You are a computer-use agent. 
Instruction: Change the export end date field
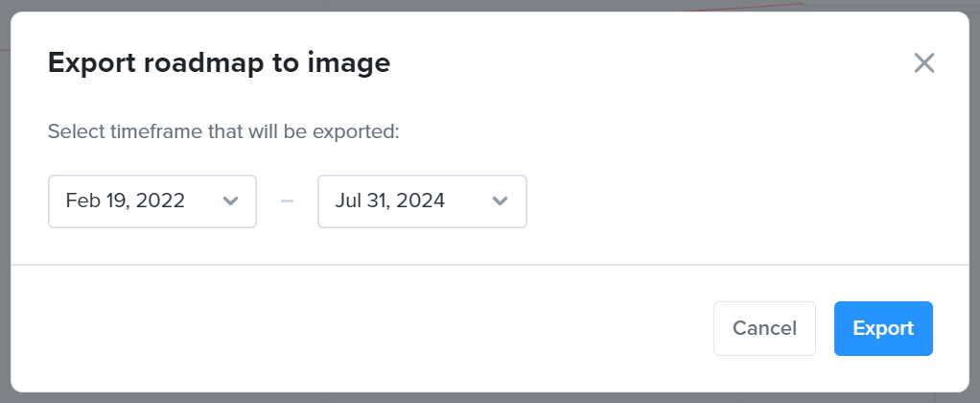(x=423, y=201)
